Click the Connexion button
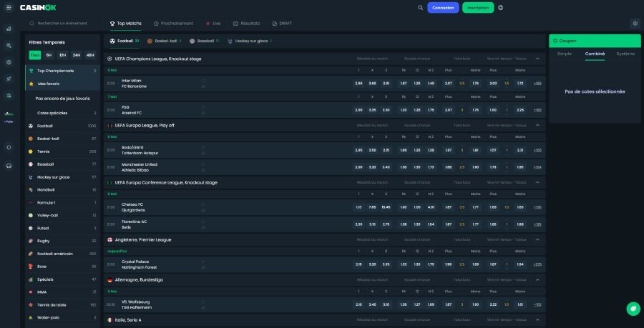644x328 pixels. (x=443, y=8)
